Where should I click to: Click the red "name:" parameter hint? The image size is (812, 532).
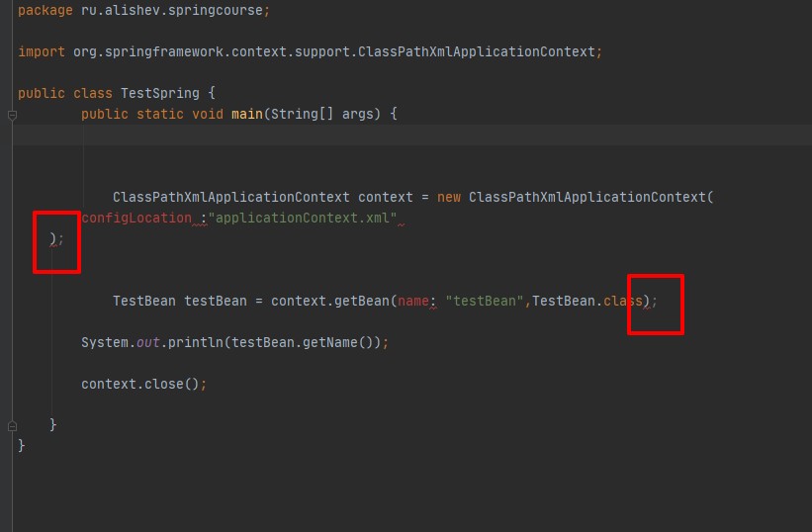click(x=416, y=301)
